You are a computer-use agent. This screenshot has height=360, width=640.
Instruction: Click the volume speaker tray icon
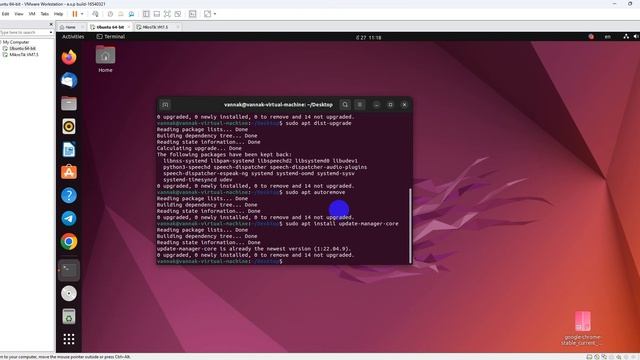pyautogui.click(x=636, y=37)
